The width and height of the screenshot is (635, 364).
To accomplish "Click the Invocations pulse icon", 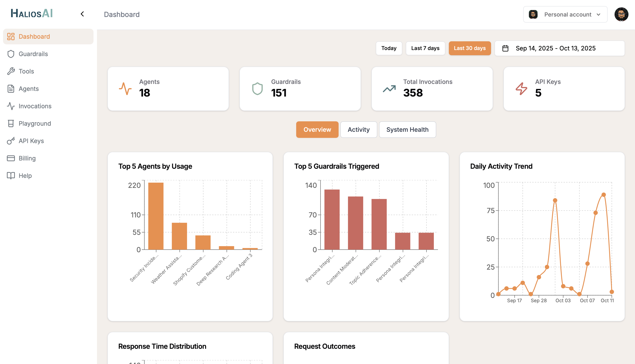I will point(10,106).
